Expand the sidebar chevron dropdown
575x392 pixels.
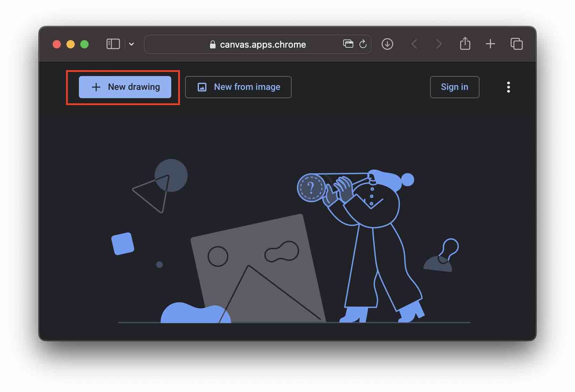pyautogui.click(x=131, y=44)
